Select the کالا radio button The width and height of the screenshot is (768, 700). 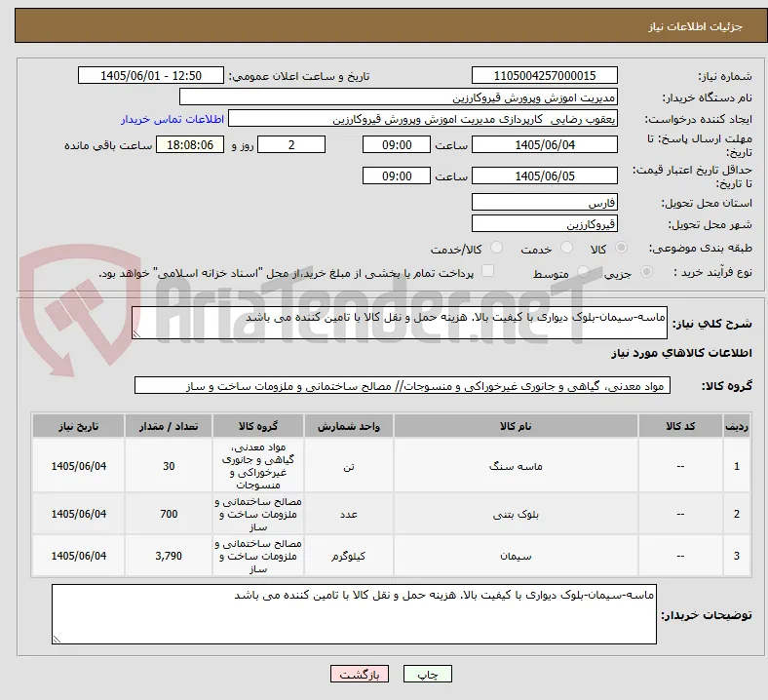tap(621, 248)
